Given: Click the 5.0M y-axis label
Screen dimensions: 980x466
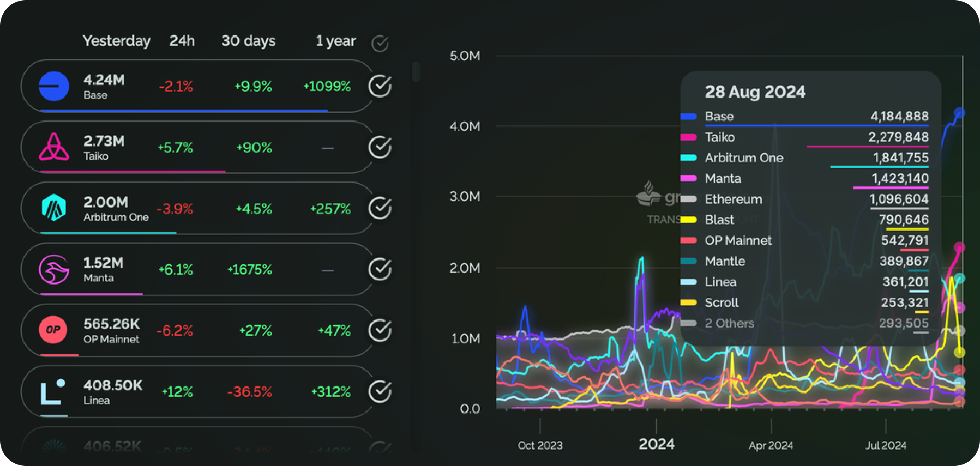Looking at the screenshot, I should coord(465,56).
